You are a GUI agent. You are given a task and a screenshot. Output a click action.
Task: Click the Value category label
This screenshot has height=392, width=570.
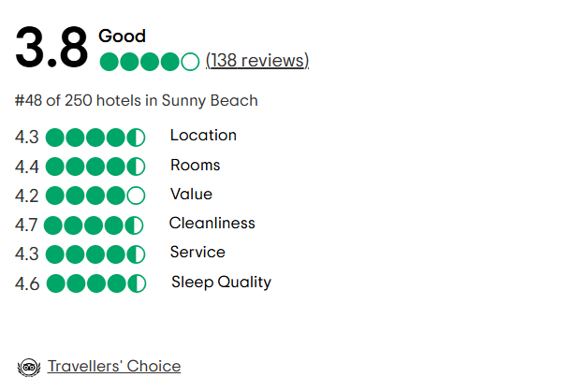pyautogui.click(x=192, y=194)
